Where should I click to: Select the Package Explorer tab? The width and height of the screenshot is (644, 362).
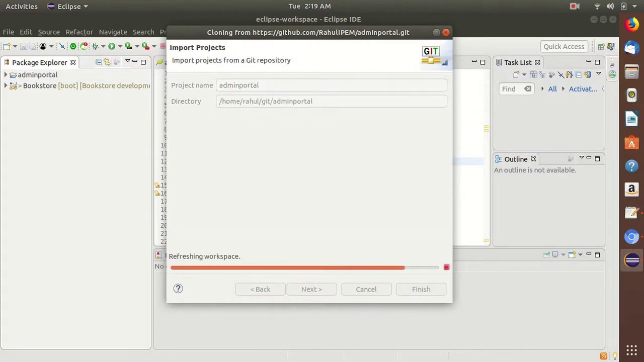coord(39,62)
